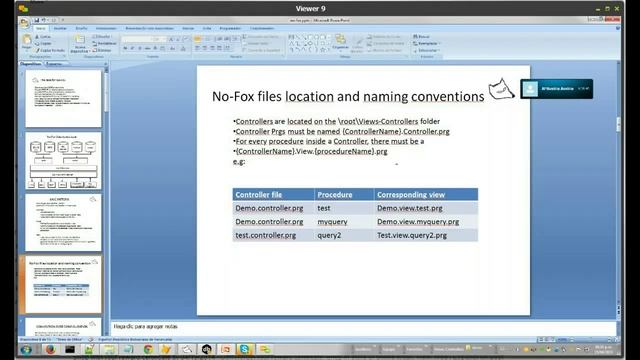This screenshot has width=640, height=360.
Task: Click the slide title 'No-Fox files location'
Action: [x=348, y=97]
